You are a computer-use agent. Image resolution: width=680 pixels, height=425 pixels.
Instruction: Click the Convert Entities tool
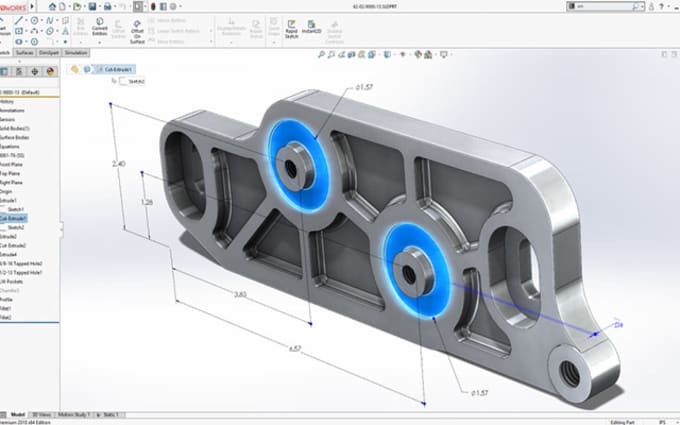click(x=99, y=26)
